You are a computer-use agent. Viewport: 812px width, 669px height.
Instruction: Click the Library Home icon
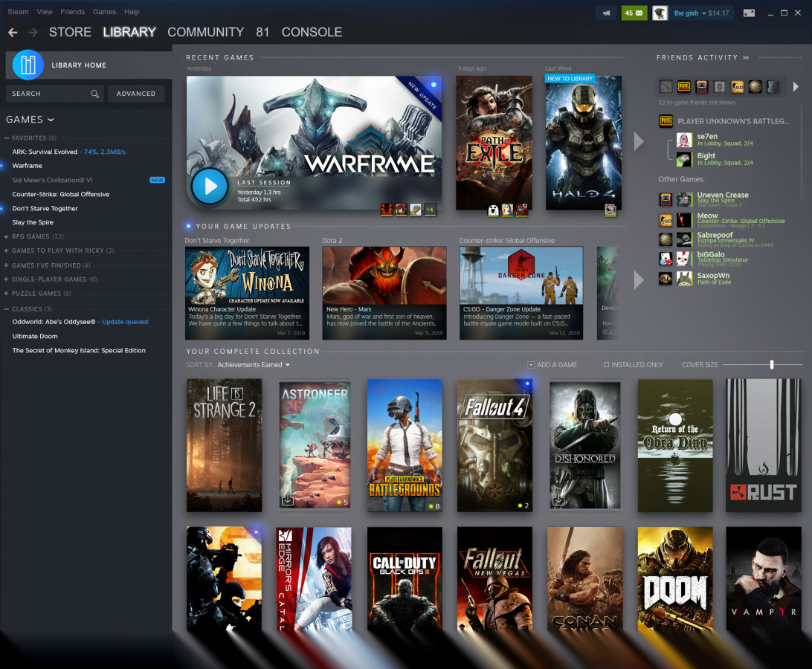[28, 65]
